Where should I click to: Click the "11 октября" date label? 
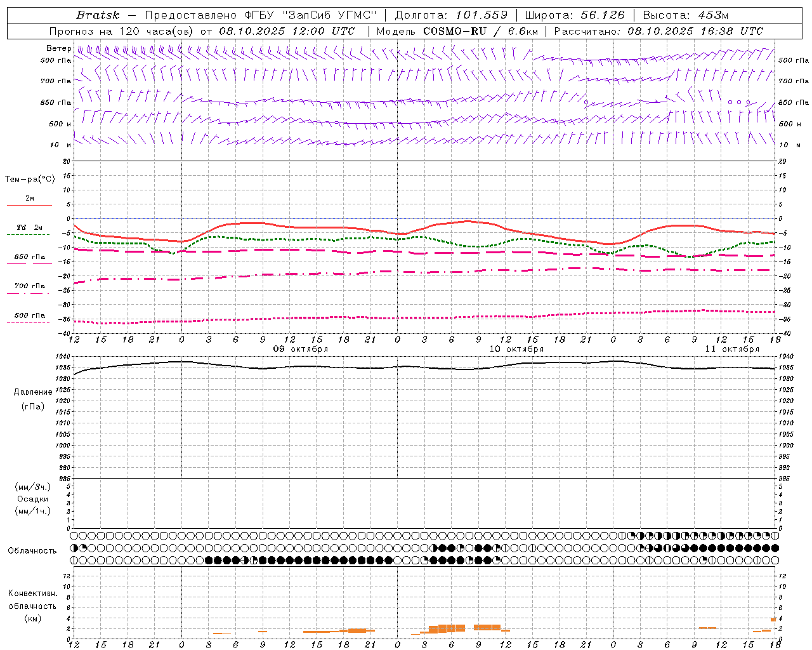click(x=732, y=349)
